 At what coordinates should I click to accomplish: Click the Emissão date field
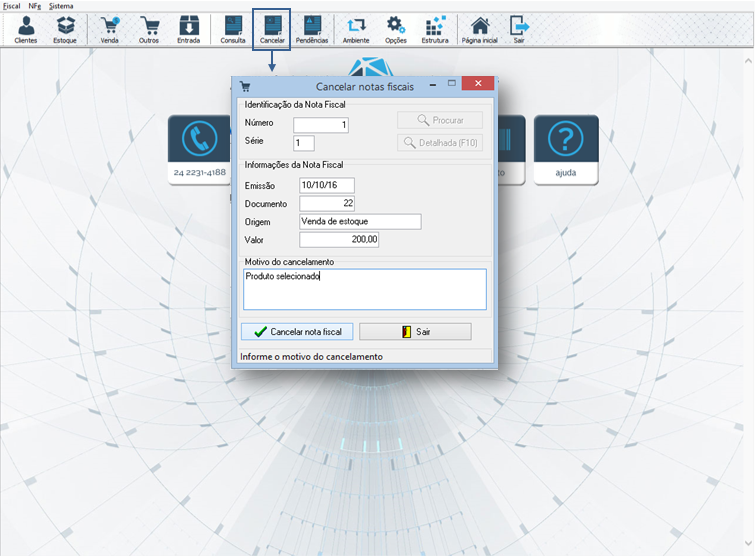pyautogui.click(x=327, y=185)
